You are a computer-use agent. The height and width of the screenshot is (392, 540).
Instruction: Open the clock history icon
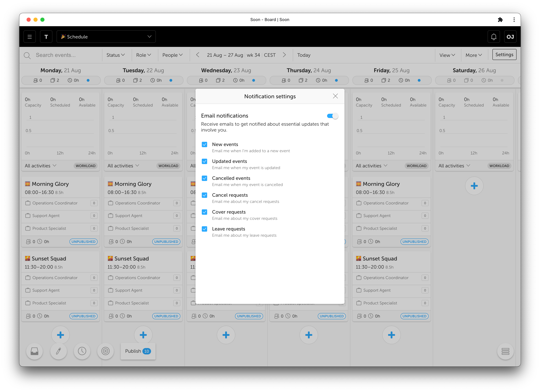tap(82, 351)
